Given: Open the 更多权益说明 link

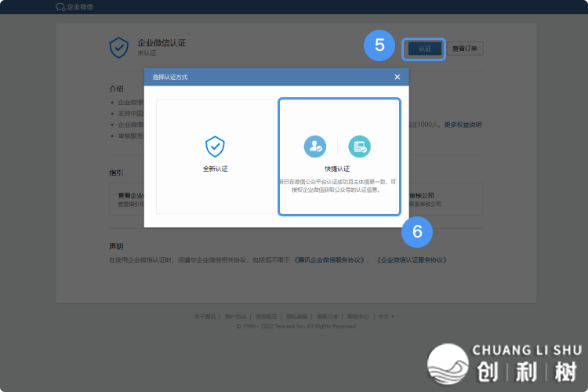Looking at the screenshot, I should click(x=463, y=125).
